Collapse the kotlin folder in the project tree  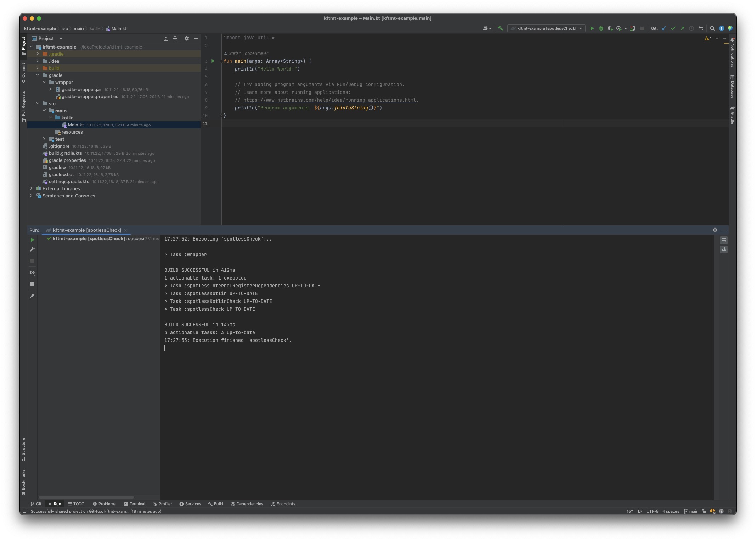tap(51, 118)
